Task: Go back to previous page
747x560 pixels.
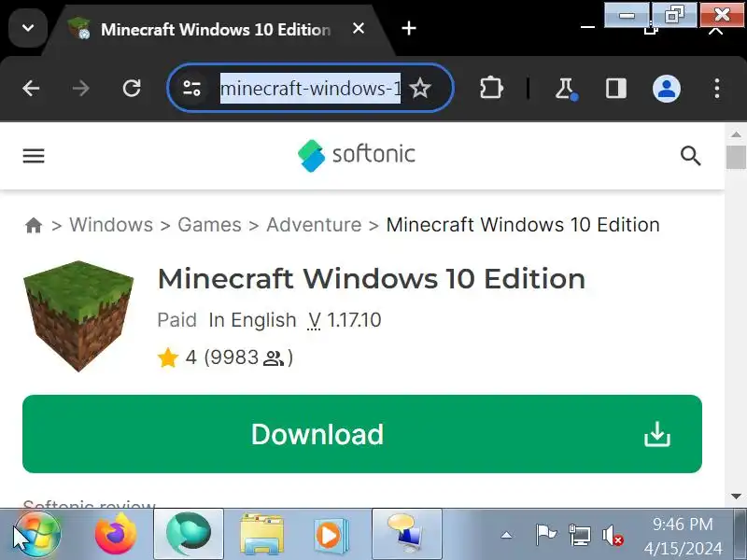Action: [x=31, y=88]
